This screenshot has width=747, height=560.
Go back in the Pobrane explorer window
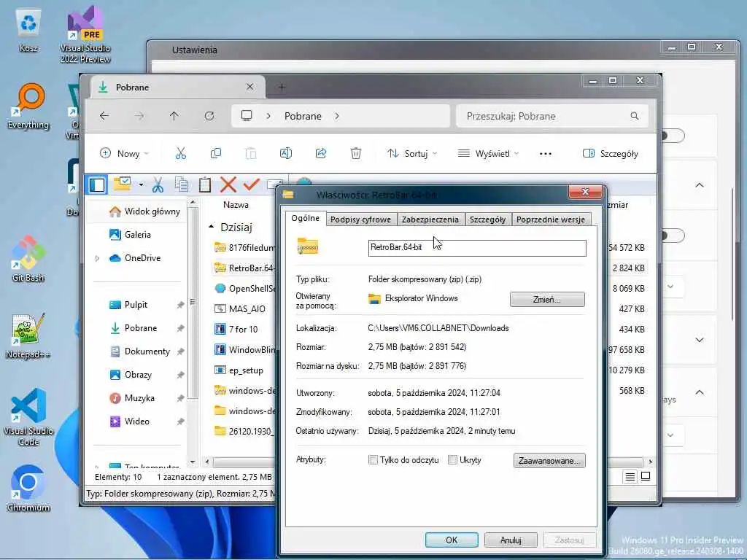coord(104,116)
